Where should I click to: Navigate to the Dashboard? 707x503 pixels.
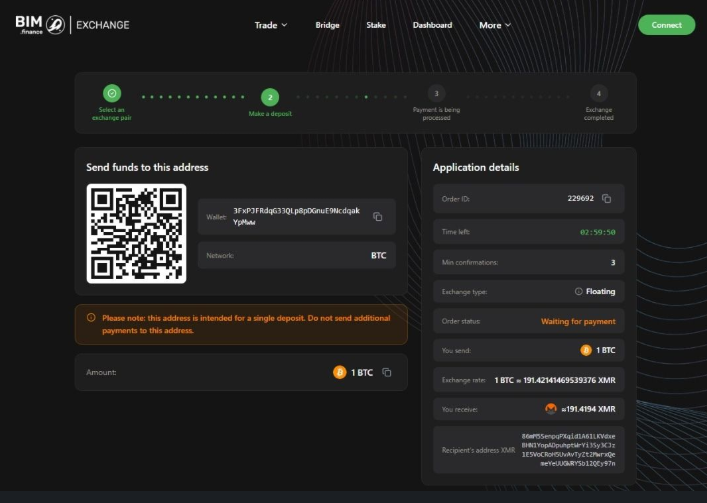[432, 25]
